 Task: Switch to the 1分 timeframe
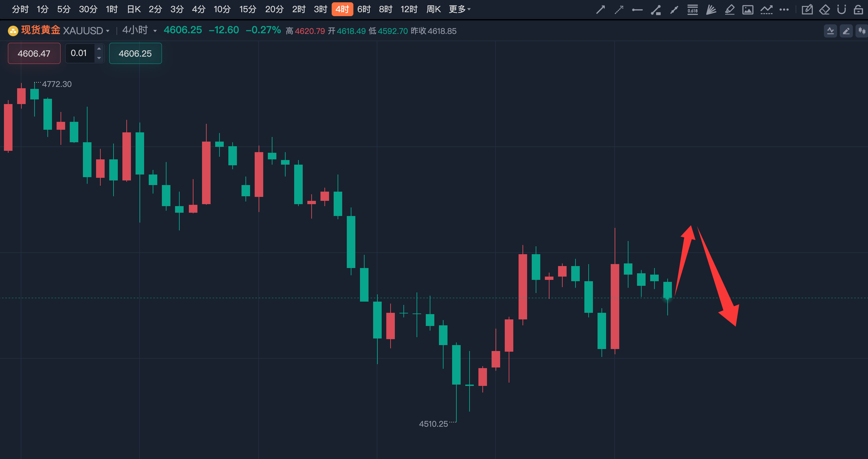(x=42, y=9)
